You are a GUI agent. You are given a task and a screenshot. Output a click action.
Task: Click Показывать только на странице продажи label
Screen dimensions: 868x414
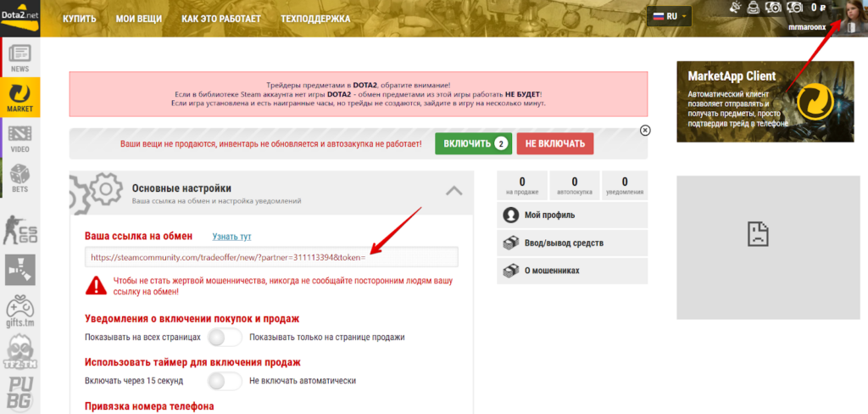point(327,337)
